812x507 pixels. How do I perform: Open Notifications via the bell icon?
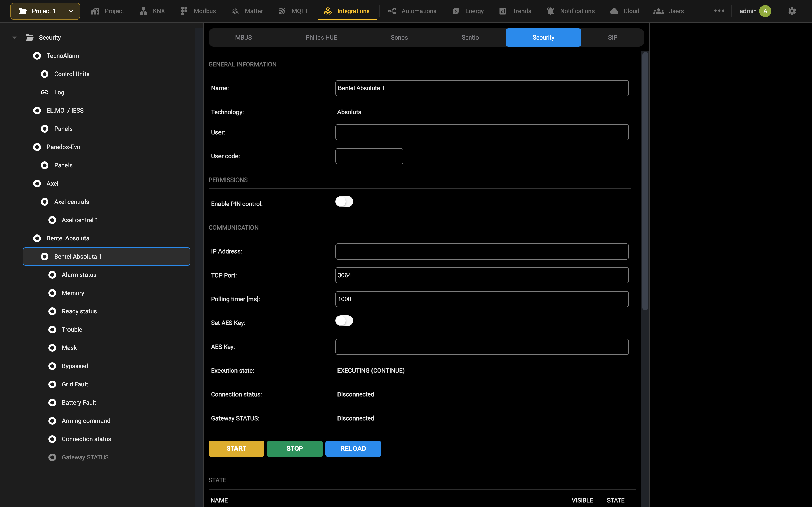(x=550, y=11)
